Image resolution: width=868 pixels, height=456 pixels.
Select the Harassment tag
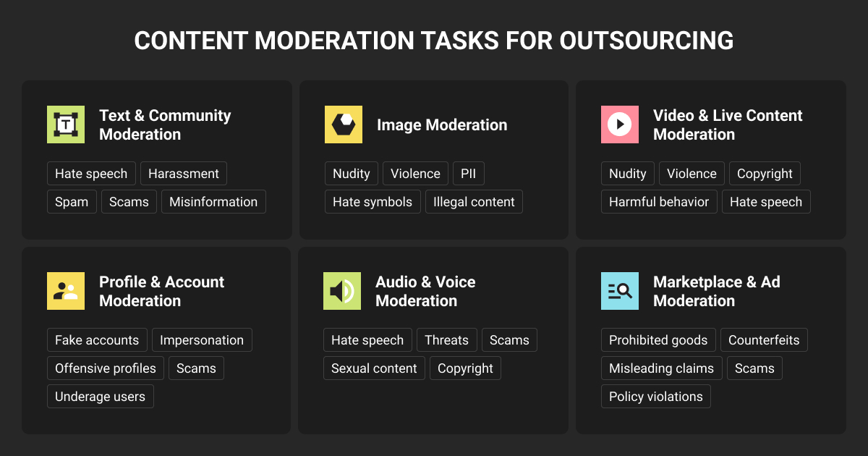click(184, 174)
